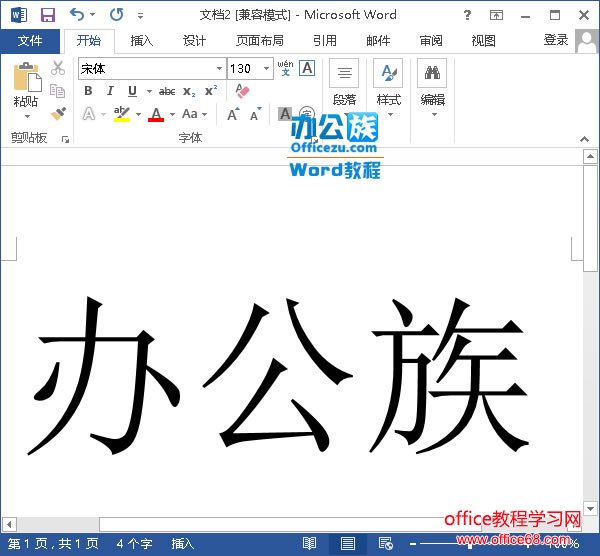
Task: Open Change Case Aa dropdown
Action: [x=194, y=114]
